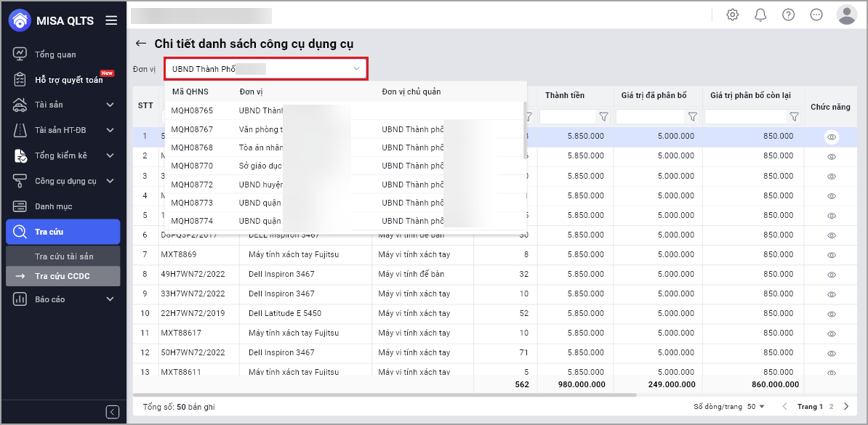Click filter icon in Giá trị phân bổ còn lại column
The height and width of the screenshot is (425, 868).
[x=795, y=117]
